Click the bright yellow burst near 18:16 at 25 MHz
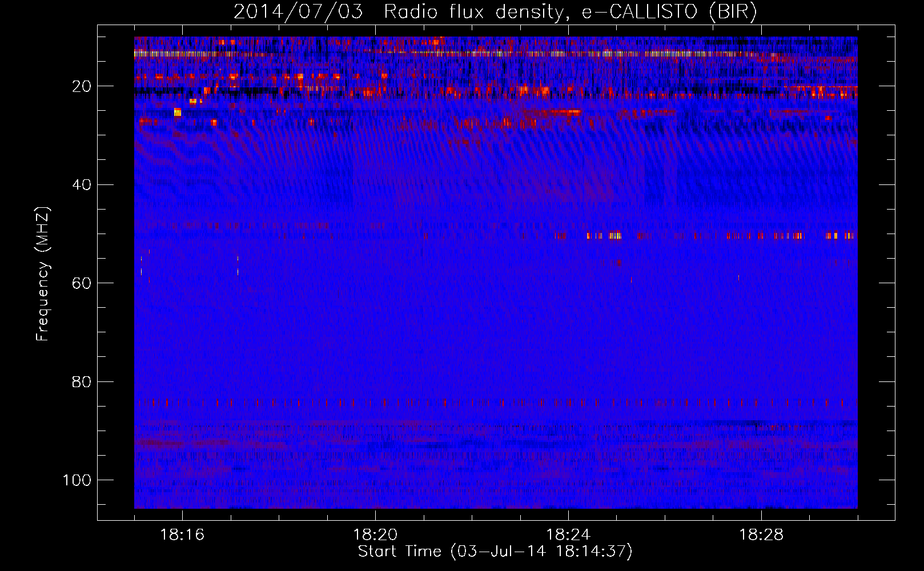The height and width of the screenshot is (571, 924). click(178, 112)
